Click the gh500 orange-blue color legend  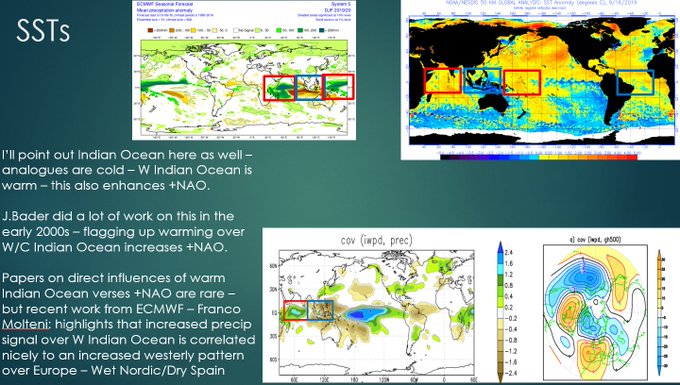659,312
